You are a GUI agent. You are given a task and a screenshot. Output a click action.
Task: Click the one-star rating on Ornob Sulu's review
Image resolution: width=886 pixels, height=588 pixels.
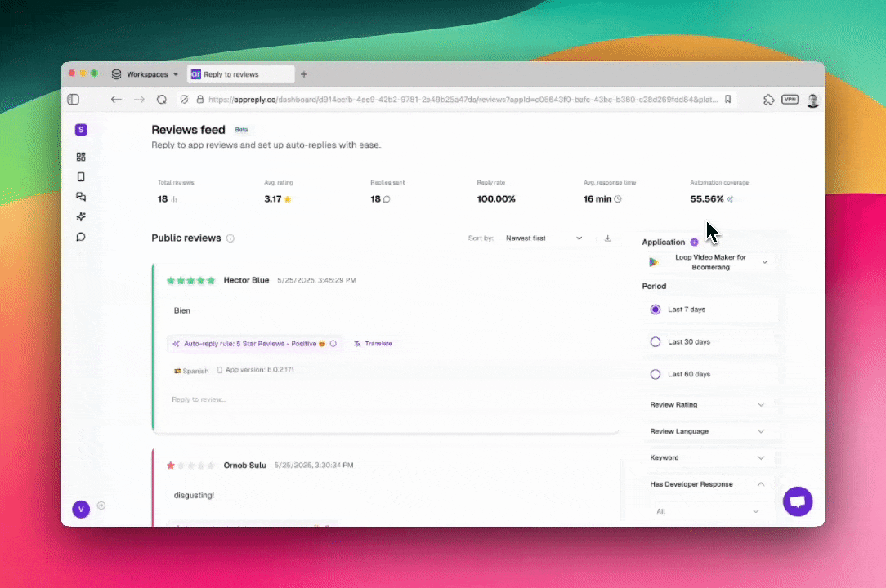(191, 465)
